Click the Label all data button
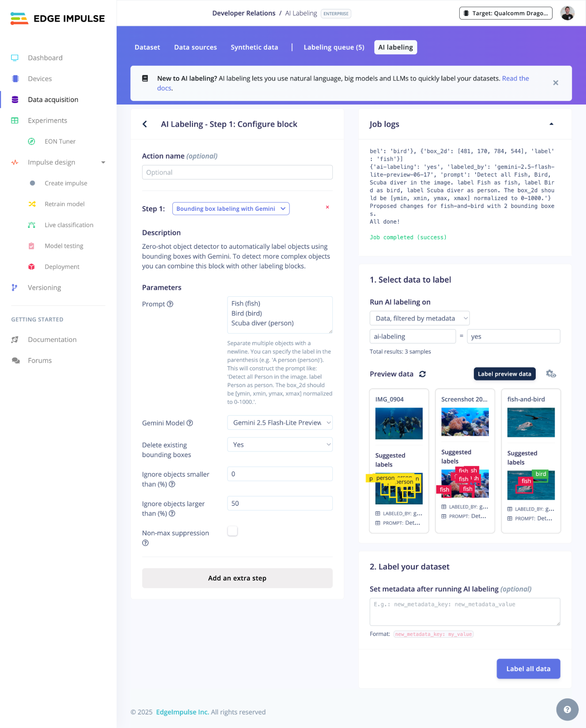 (528, 668)
